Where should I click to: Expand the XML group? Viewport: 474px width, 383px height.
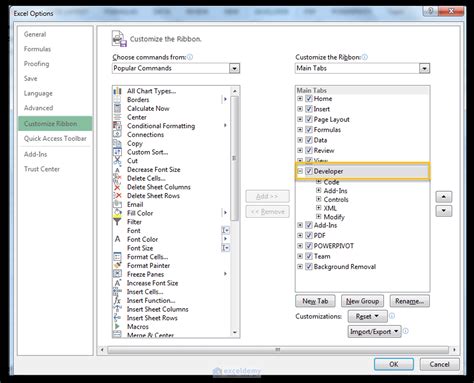coord(319,208)
